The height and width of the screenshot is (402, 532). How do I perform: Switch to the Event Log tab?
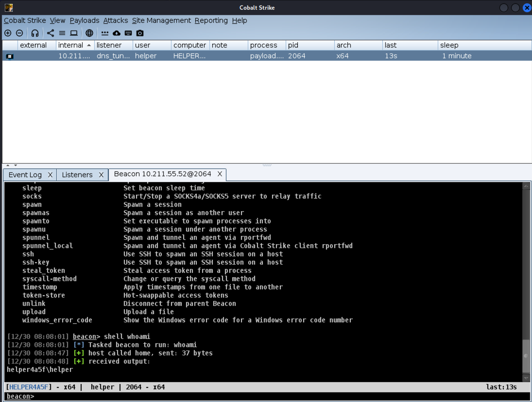[25, 175]
